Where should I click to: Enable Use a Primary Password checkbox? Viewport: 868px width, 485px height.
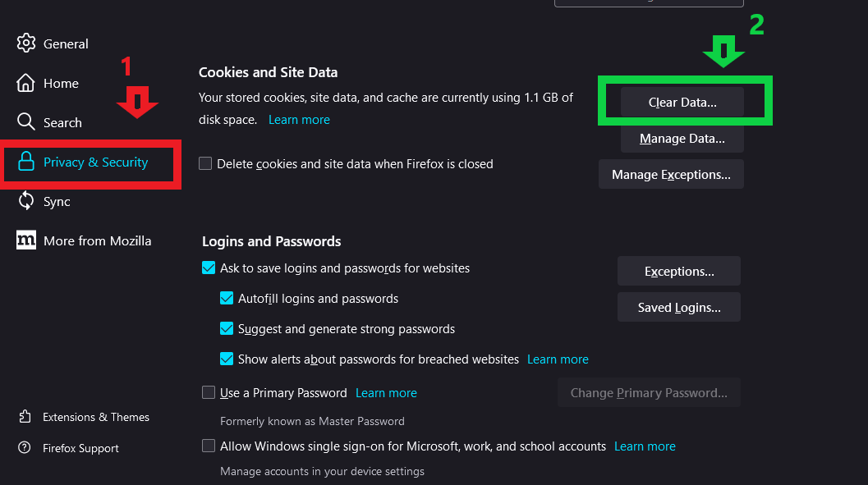[x=209, y=392]
